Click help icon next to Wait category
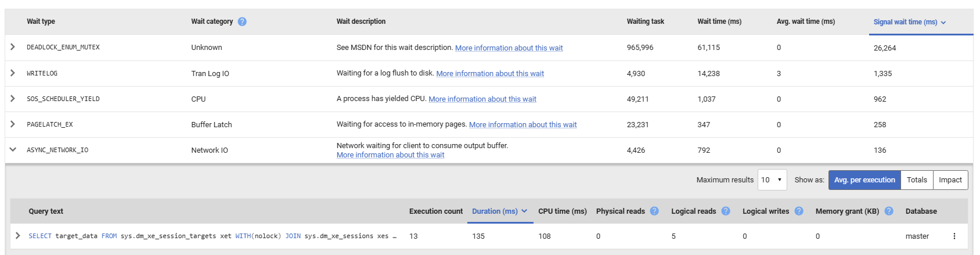This screenshot has width=980, height=255. click(x=242, y=21)
